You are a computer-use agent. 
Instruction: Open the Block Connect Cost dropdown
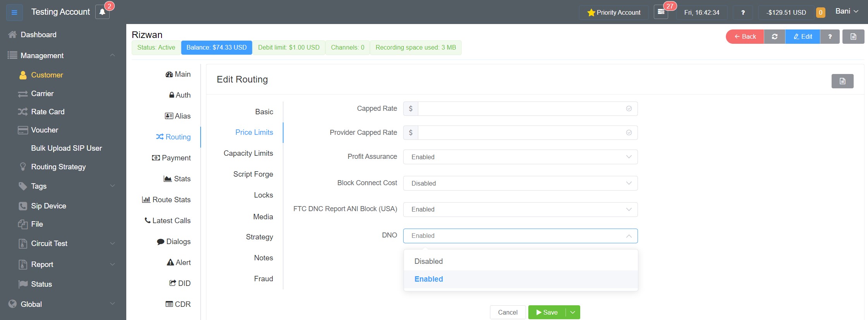520,183
